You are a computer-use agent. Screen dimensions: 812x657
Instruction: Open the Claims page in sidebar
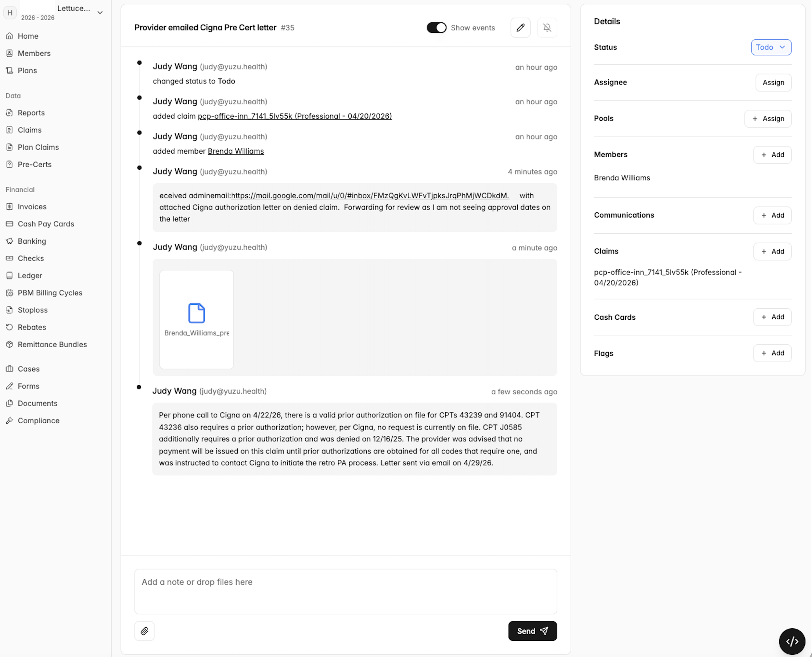(x=29, y=130)
